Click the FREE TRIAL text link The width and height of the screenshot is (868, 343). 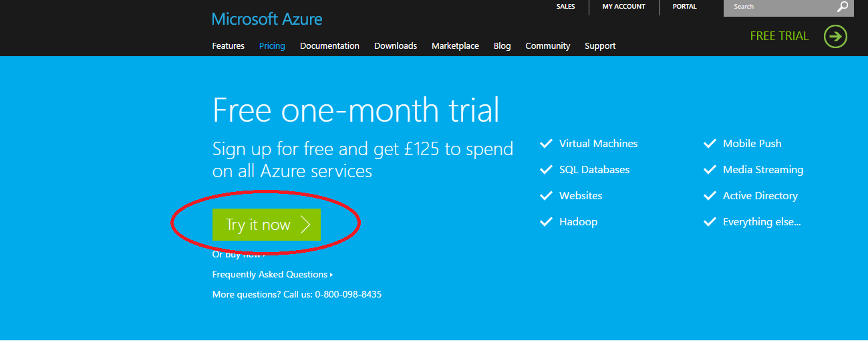(779, 36)
